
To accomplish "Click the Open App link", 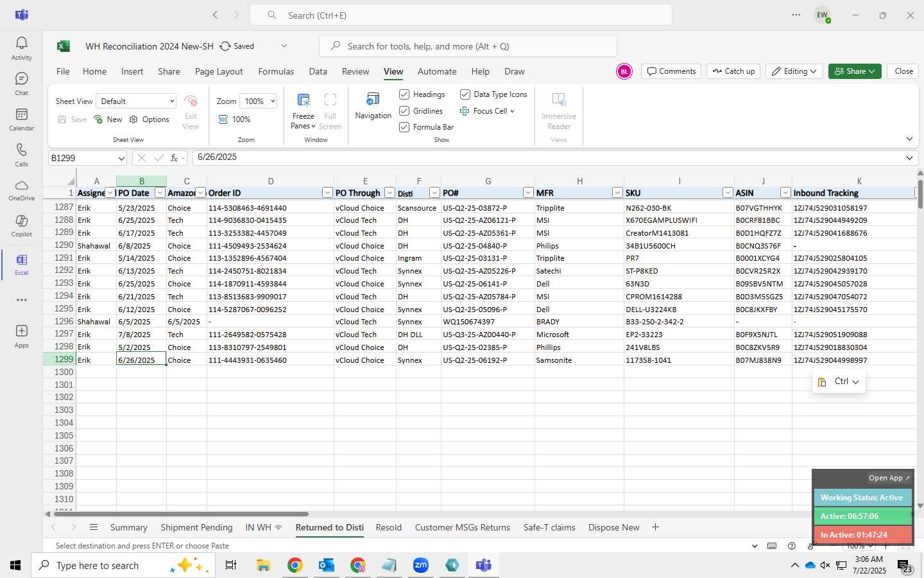I will coord(889,478).
